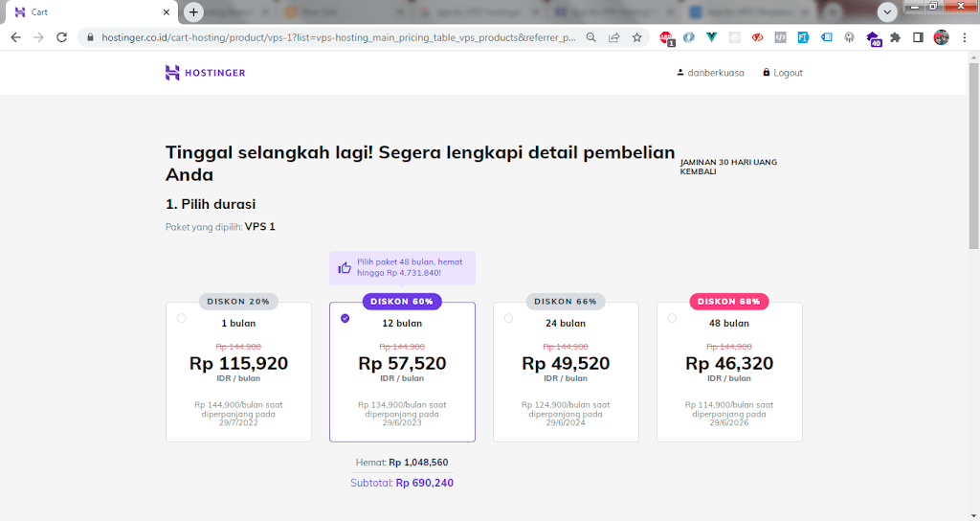This screenshot has width=980, height=521.
Task: Select the 48 bulan radio button
Action: 672,318
